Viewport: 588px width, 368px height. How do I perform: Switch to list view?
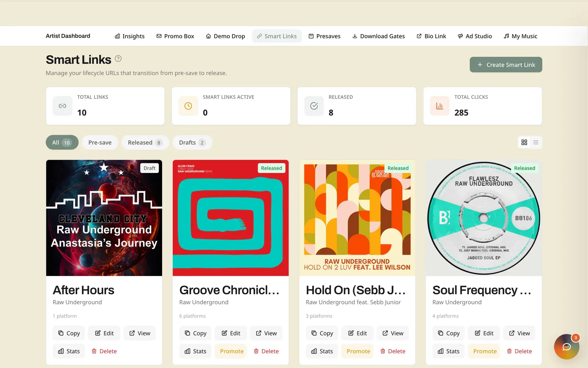(536, 142)
